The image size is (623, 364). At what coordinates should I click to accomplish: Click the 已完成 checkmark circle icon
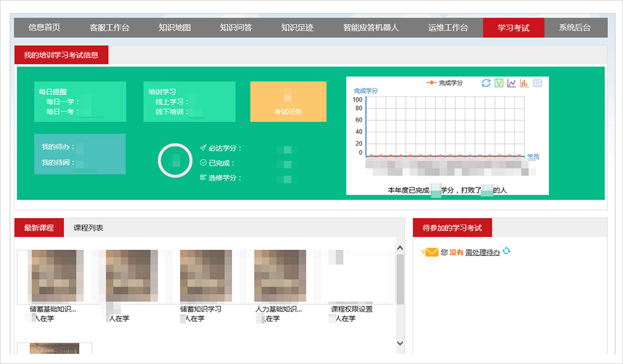coord(203,163)
